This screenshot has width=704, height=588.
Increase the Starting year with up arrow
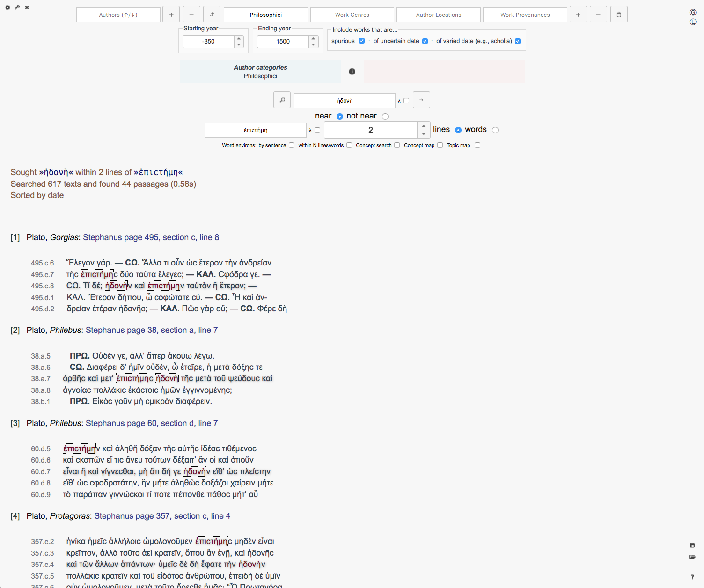point(239,39)
